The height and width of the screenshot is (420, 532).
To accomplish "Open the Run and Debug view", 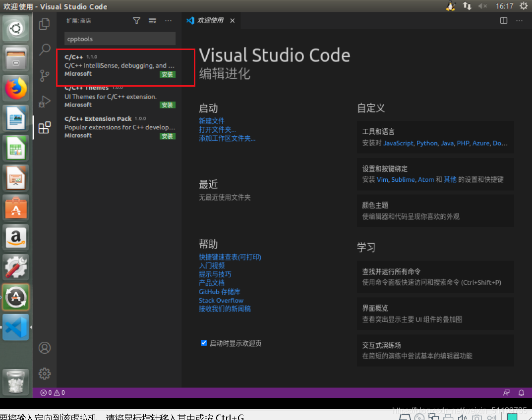I will 45,102.
